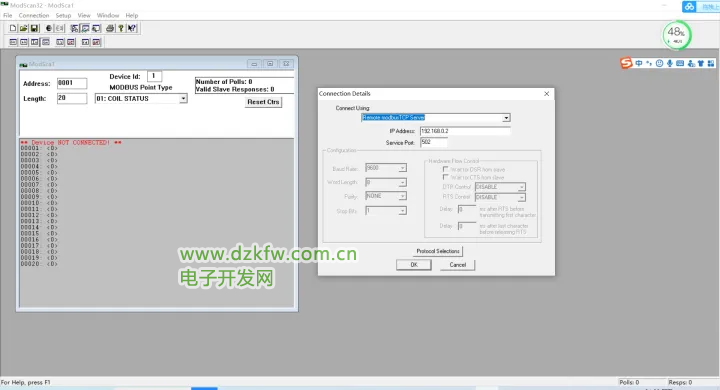Click the IP Address input field
The height and width of the screenshot is (390, 720).
coord(465,131)
